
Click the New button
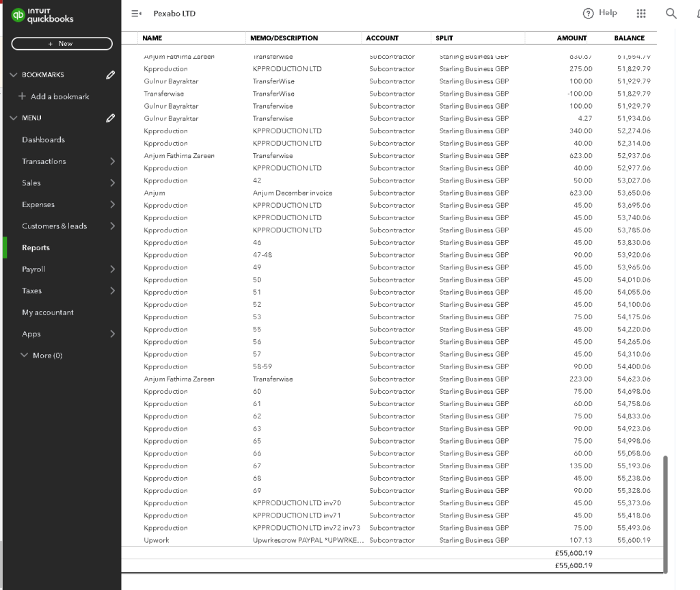click(62, 43)
